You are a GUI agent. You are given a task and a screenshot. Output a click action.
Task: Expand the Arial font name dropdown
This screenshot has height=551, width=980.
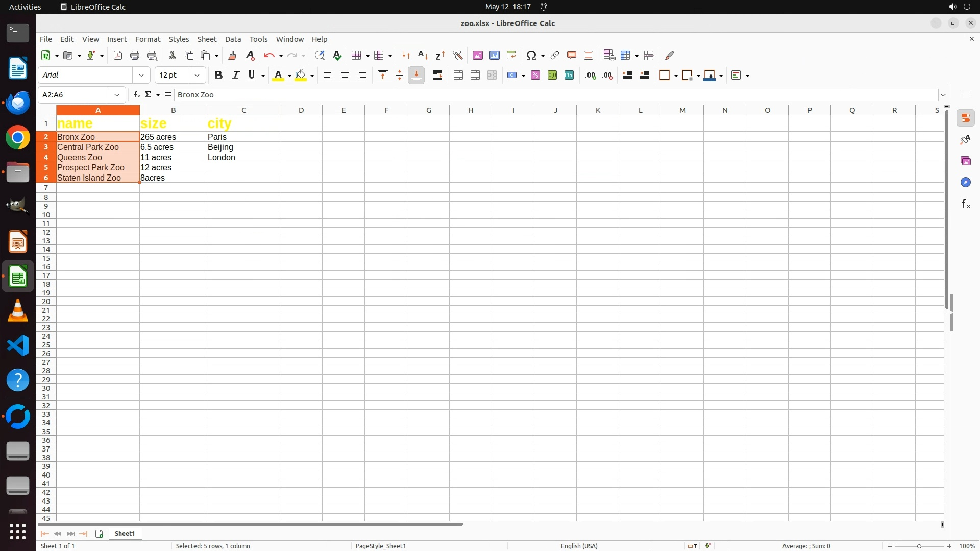pyautogui.click(x=141, y=76)
